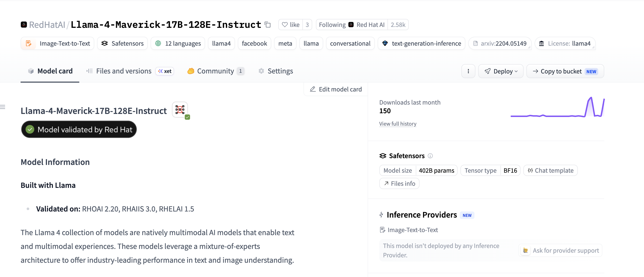Screen dimensions: 644x277
Task: Click Ask for provider support
Action: tap(561, 250)
